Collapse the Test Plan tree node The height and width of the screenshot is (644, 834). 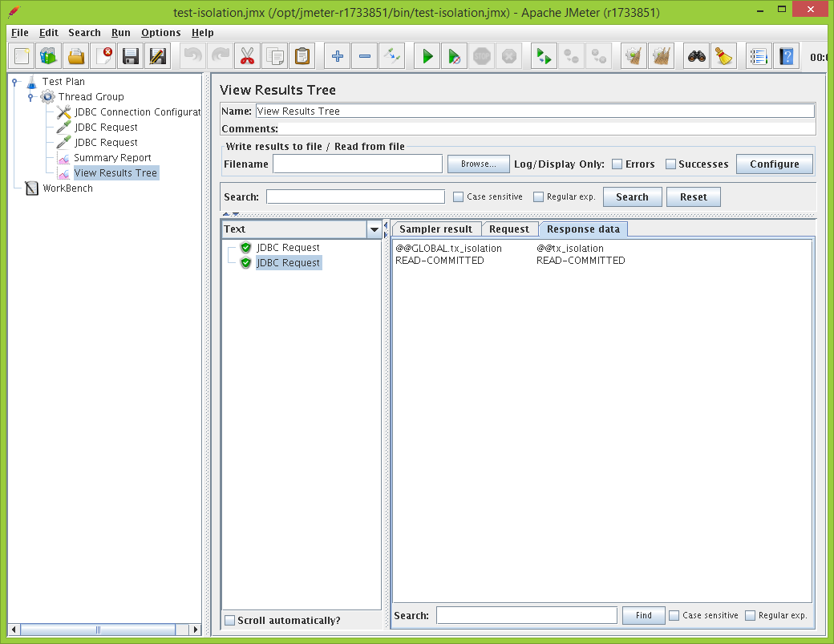(15, 82)
